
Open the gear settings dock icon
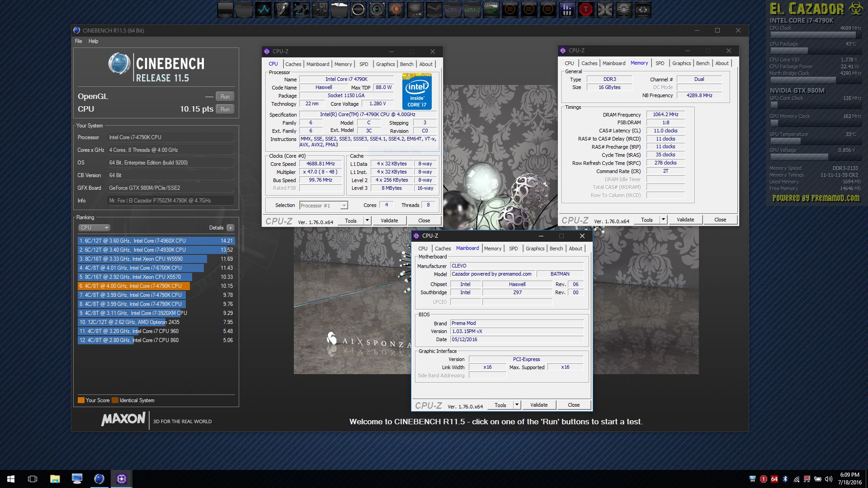(624, 9)
